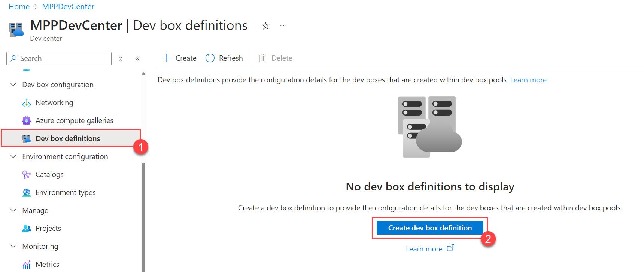Focus the sidebar Search field
The width and height of the screenshot is (644, 272).
pyautogui.click(x=59, y=59)
